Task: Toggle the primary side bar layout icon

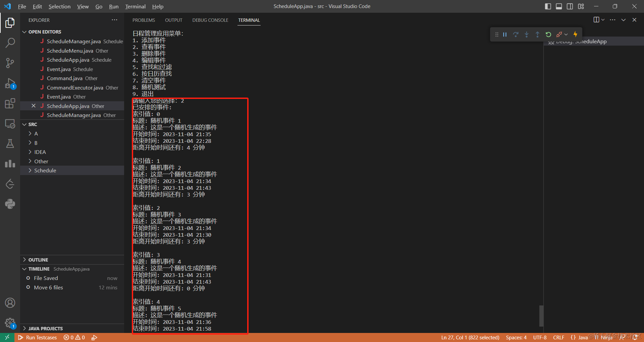Action: pos(548,6)
